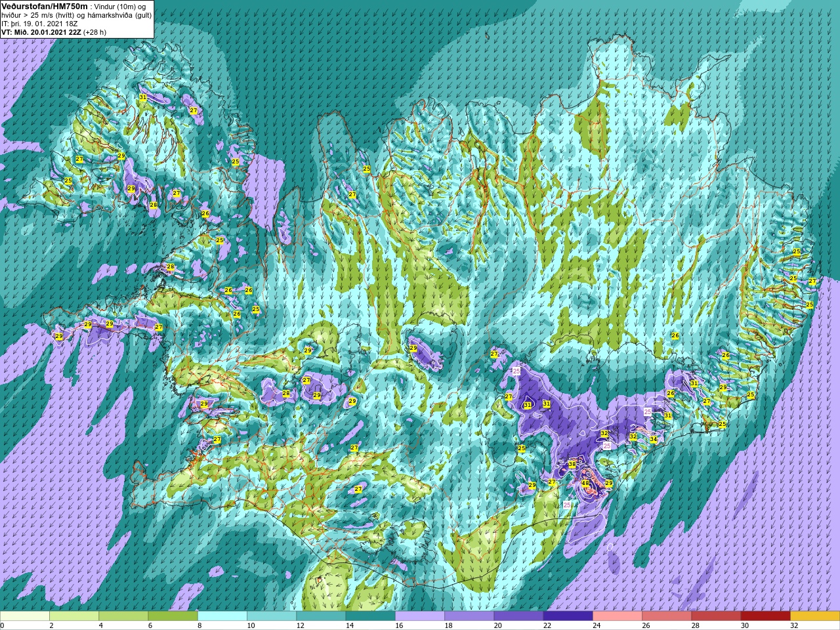Screen dimensions: 840x630
Task: Select the salmon 26–28 m/s legend swatch
Action: [x=667, y=616]
